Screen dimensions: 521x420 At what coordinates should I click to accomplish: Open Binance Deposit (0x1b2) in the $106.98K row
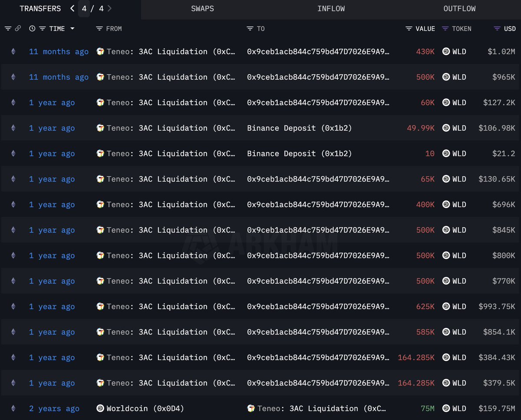coord(300,128)
